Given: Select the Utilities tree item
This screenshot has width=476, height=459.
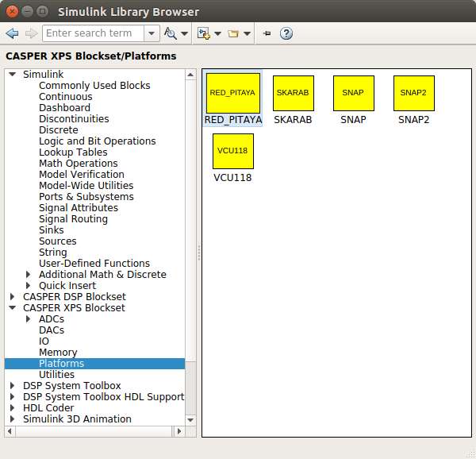Looking at the screenshot, I should point(56,375).
